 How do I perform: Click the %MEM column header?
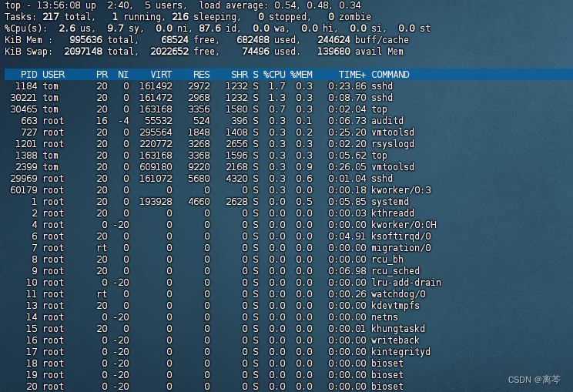click(x=301, y=75)
